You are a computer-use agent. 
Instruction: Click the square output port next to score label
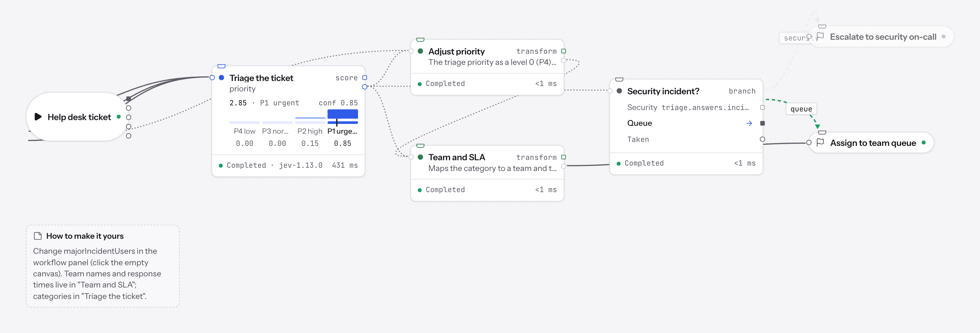click(364, 77)
